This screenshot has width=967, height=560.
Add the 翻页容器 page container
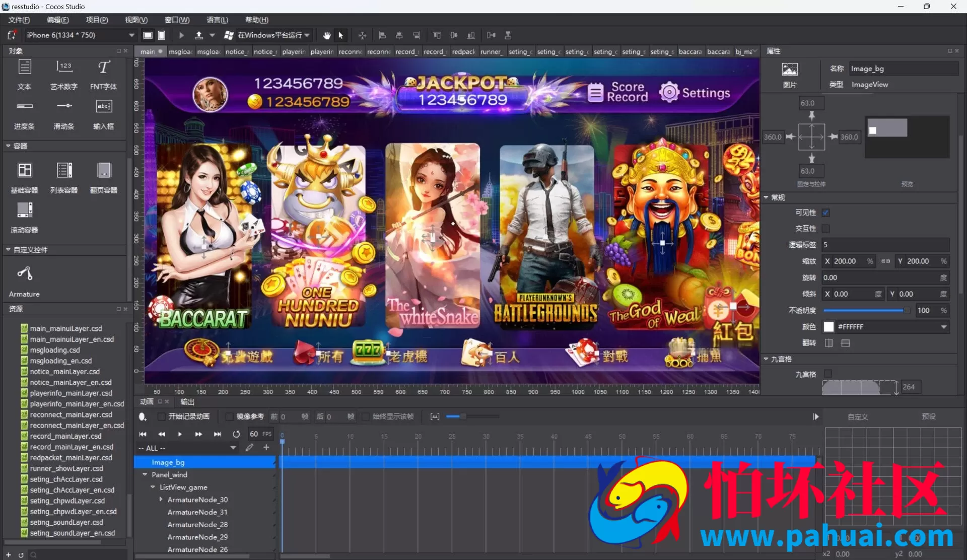(103, 178)
